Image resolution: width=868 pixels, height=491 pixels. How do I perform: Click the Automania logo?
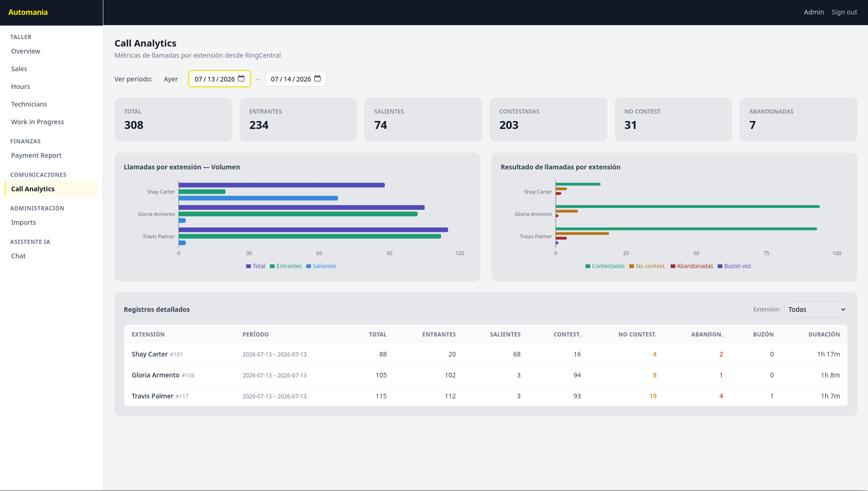[28, 12]
